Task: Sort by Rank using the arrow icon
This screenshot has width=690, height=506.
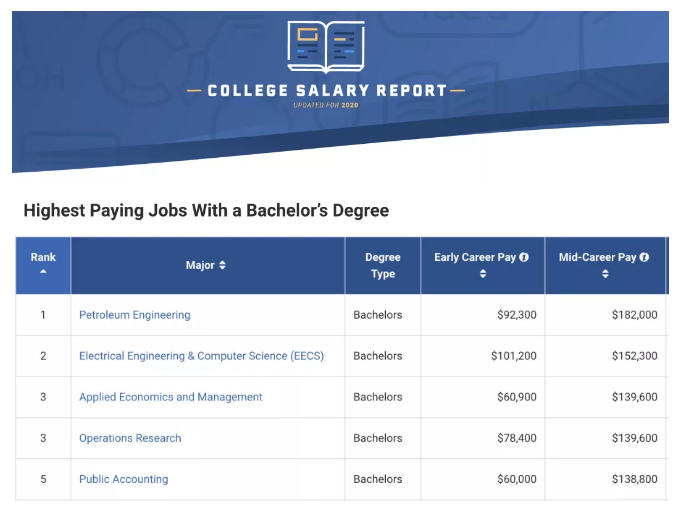Action: click(x=43, y=271)
